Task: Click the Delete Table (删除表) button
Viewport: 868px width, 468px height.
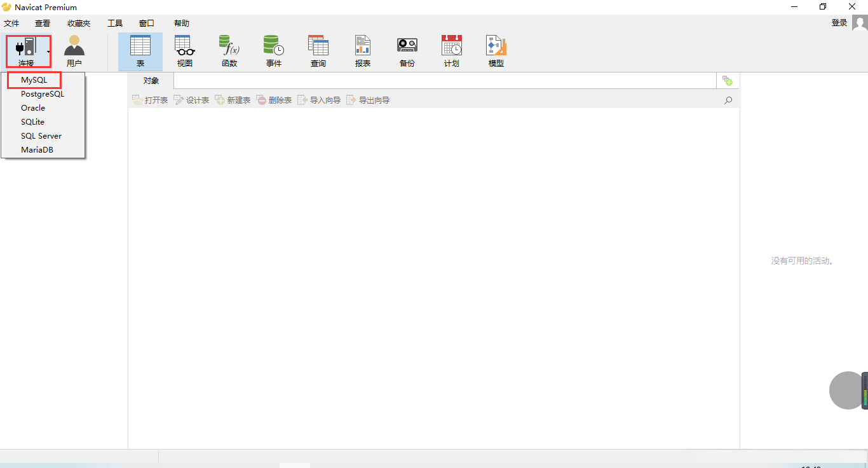Action: (x=274, y=100)
